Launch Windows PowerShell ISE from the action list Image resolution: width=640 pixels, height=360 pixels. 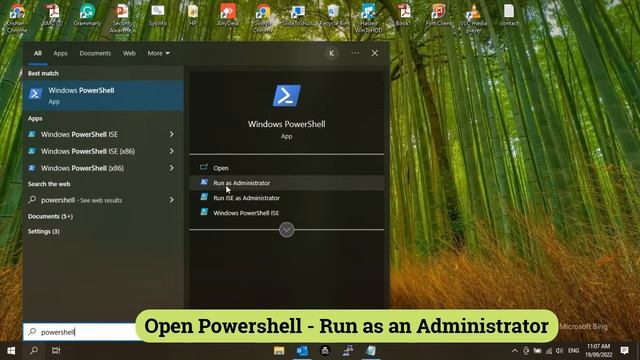pos(286,213)
